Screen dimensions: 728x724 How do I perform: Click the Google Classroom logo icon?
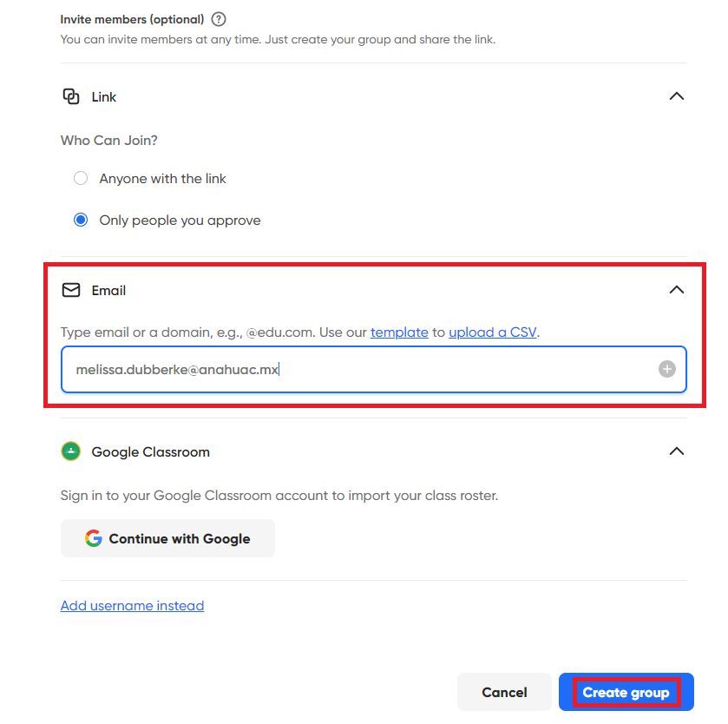point(71,451)
